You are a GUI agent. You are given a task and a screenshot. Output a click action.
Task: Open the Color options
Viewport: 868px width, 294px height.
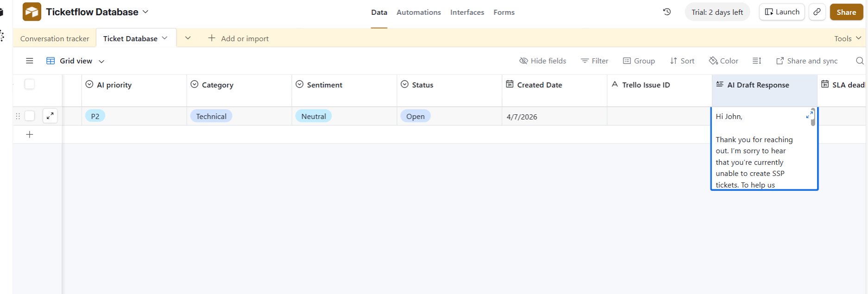tap(723, 61)
